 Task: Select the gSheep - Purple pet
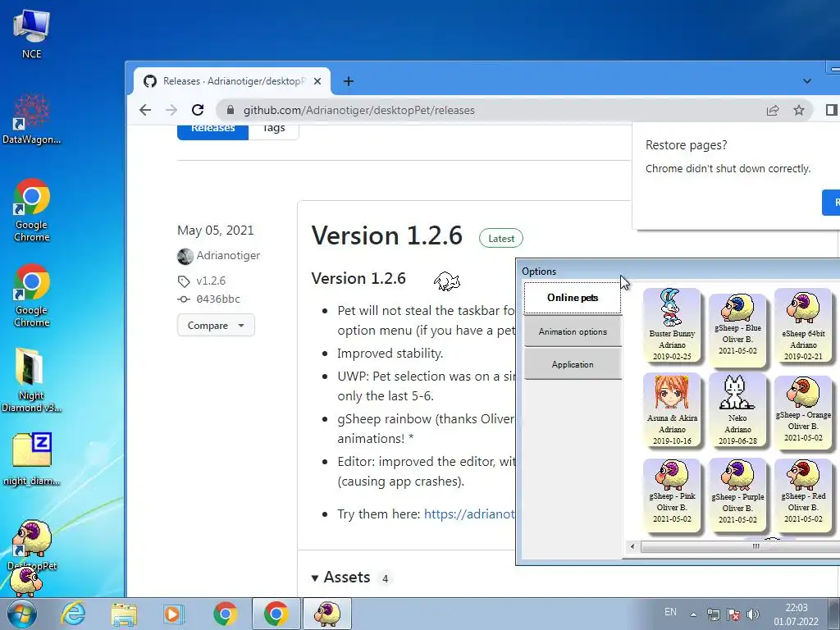(x=737, y=495)
